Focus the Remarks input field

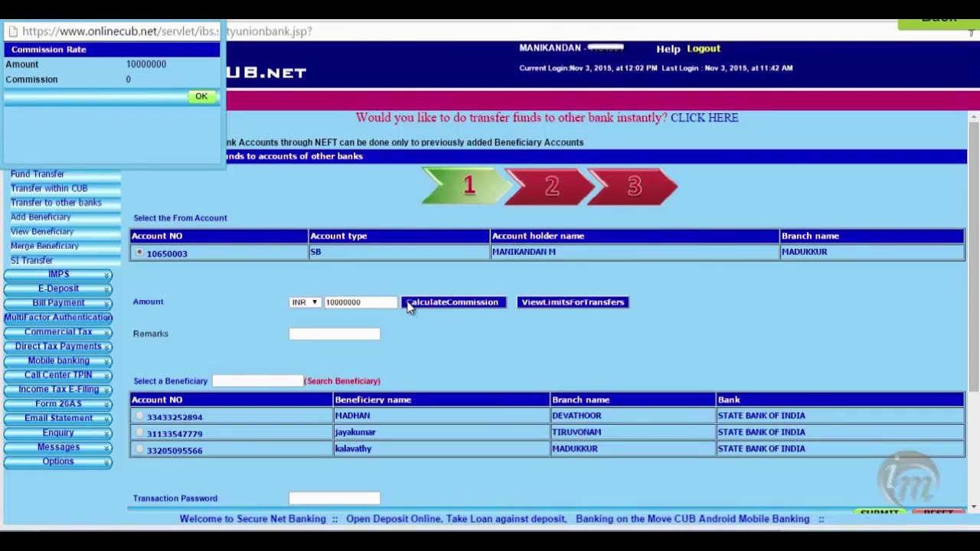335,334
